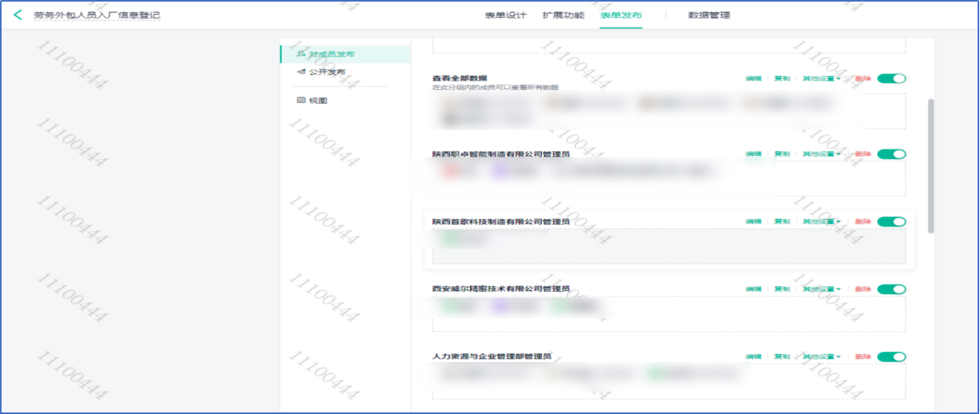This screenshot has height=414, width=980.
Task: Click the 劳务外包人员入厂信息登记 form title
Action: point(96,15)
